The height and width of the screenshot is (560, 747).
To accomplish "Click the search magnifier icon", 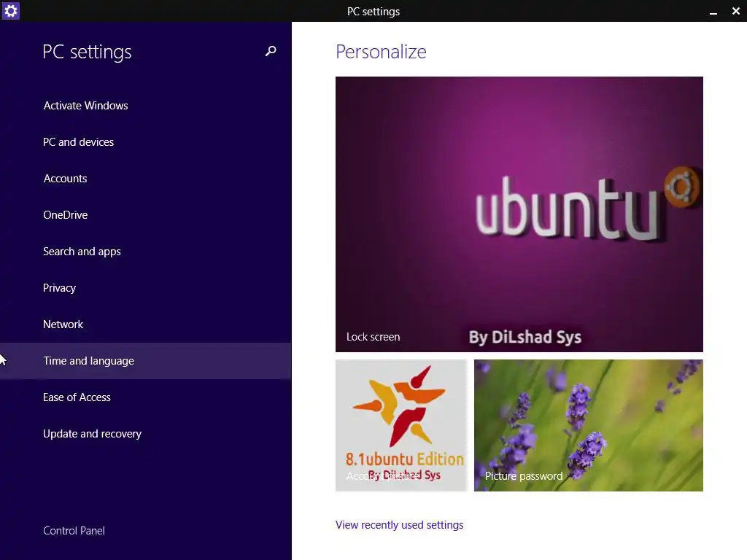I will [271, 51].
